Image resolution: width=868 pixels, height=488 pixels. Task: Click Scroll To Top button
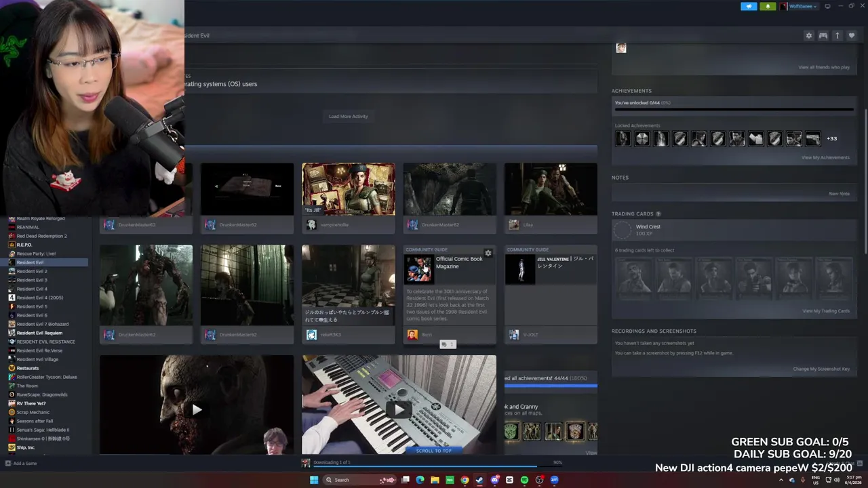433,451
